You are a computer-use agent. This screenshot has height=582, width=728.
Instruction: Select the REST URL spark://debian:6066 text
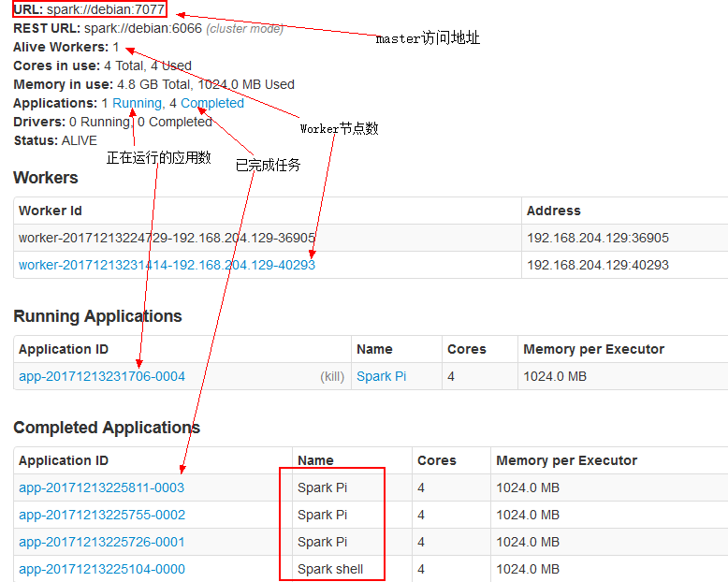143,28
